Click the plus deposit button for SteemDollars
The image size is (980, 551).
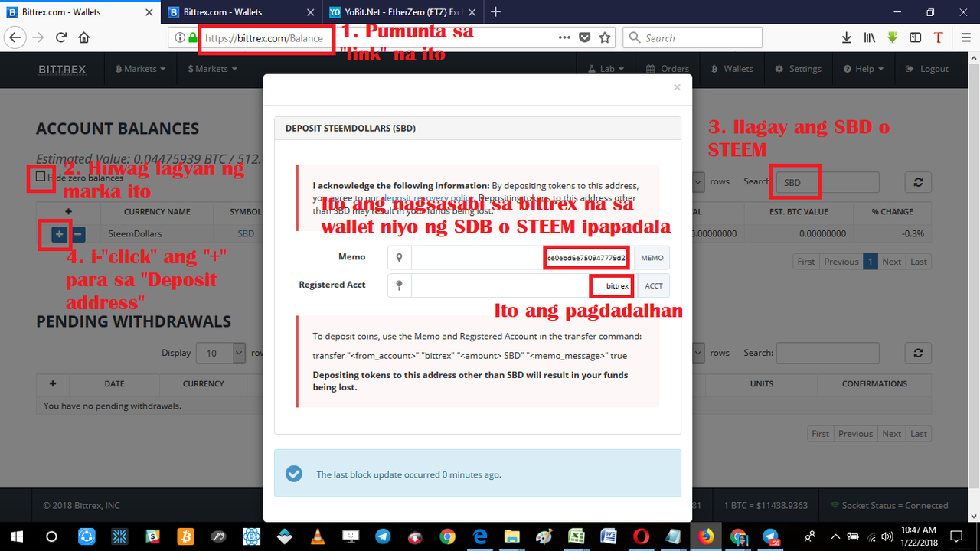pos(59,234)
